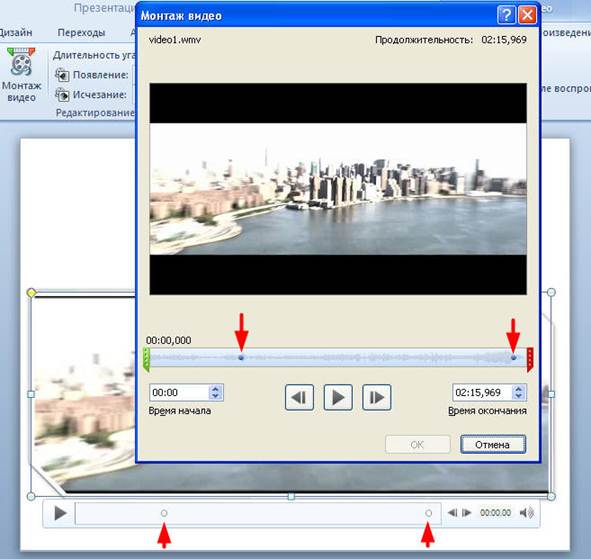Click the first bookmark on trim timeline
Viewport: 591px width, 559px height.
click(x=241, y=357)
